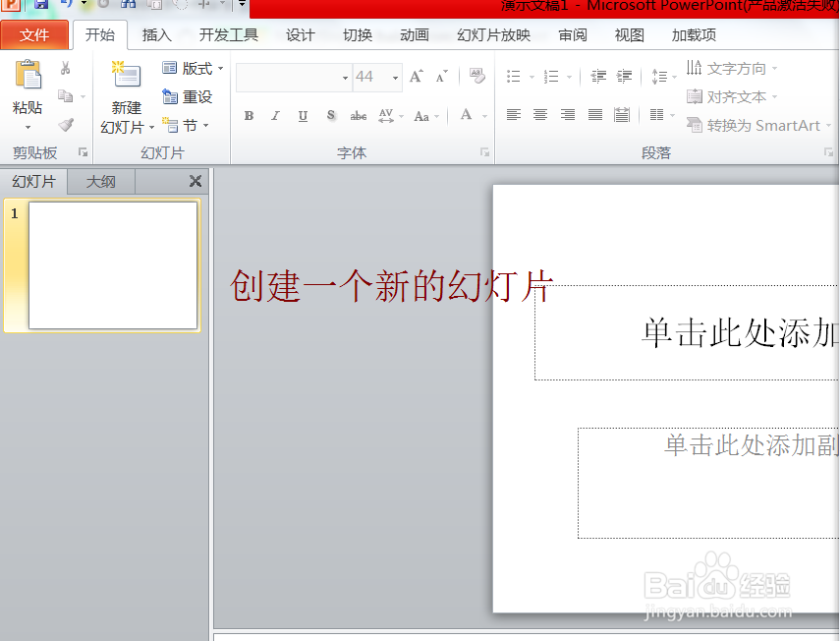
Task: Click the Numbering list icon
Action: coord(551,77)
